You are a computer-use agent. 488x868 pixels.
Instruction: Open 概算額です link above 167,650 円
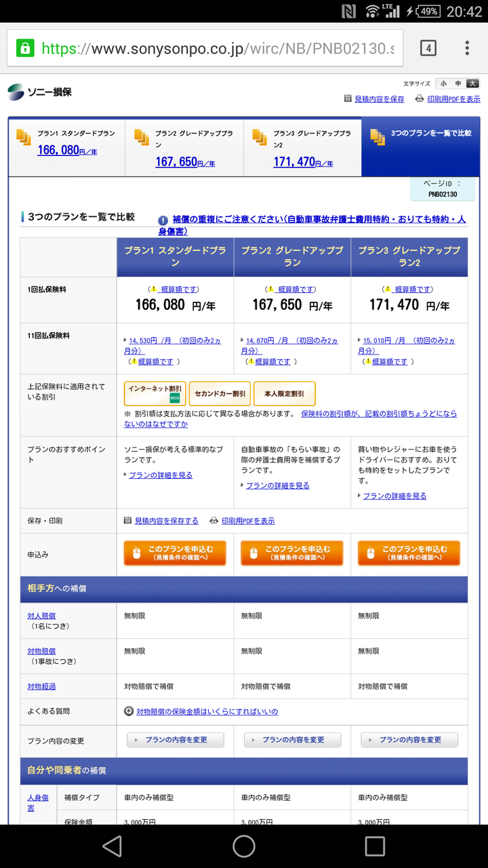(x=296, y=289)
